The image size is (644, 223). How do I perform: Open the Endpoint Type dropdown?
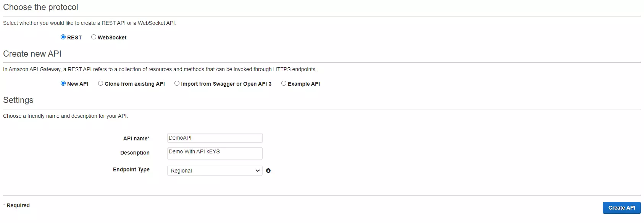pos(215,171)
